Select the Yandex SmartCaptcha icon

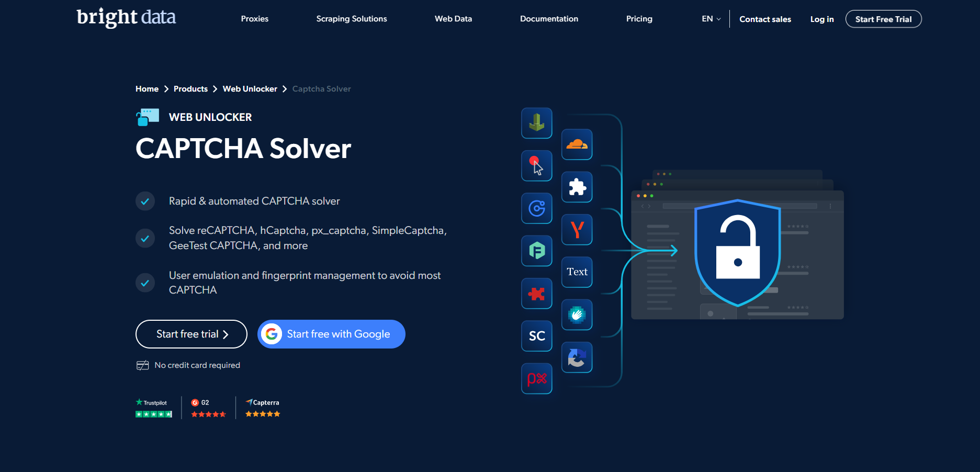click(x=577, y=229)
